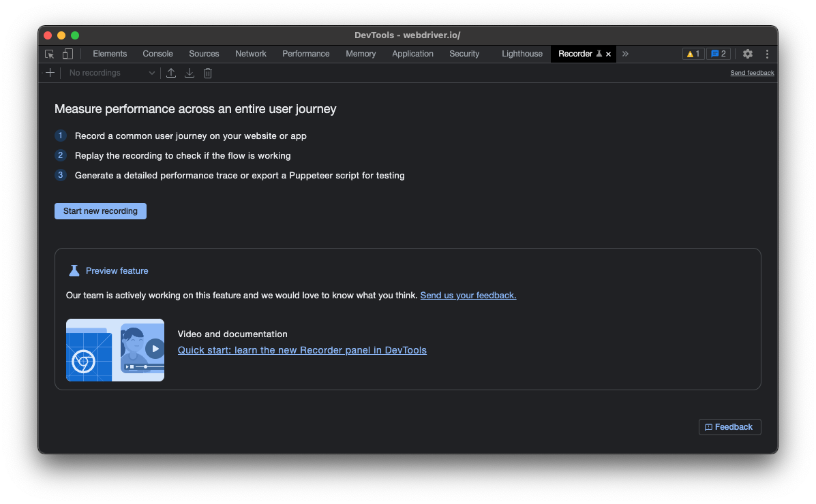Click the Video and documentation label
816x504 pixels.
(x=232, y=334)
